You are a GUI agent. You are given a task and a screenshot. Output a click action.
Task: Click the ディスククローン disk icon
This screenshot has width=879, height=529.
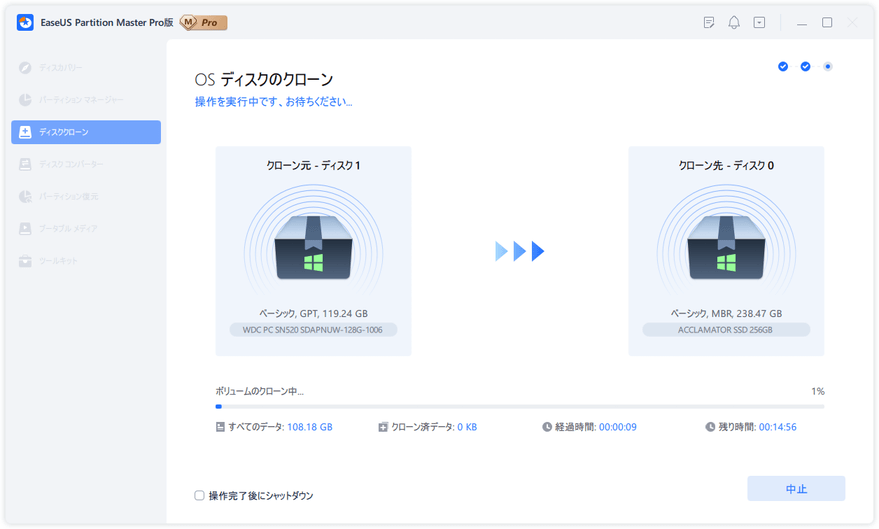click(26, 132)
